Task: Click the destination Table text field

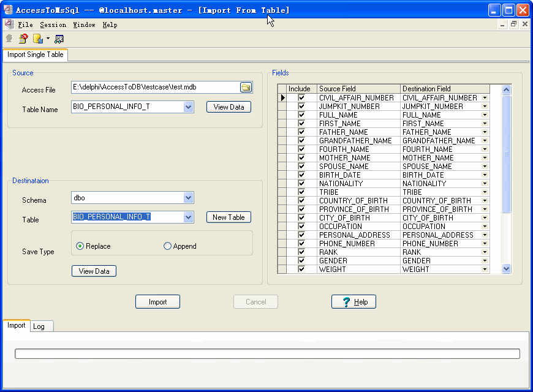Action: 127,217
